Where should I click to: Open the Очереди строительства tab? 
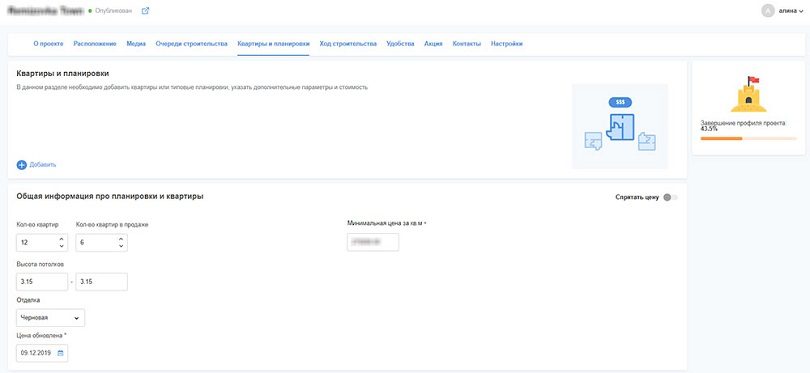(x=192, y=44)
